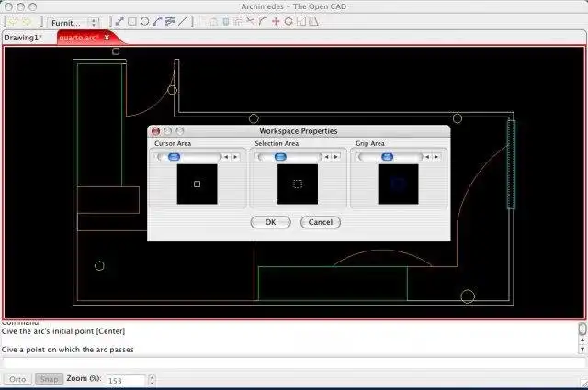Select the line drawing tool
The height and width of the screenshot is (390, 588).
(119, 21)
